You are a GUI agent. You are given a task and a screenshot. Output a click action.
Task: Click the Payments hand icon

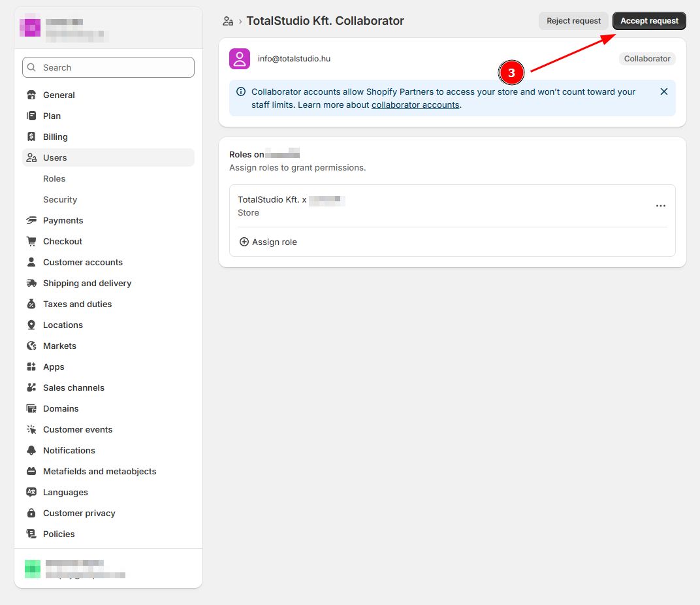click(x=31, y=220)
